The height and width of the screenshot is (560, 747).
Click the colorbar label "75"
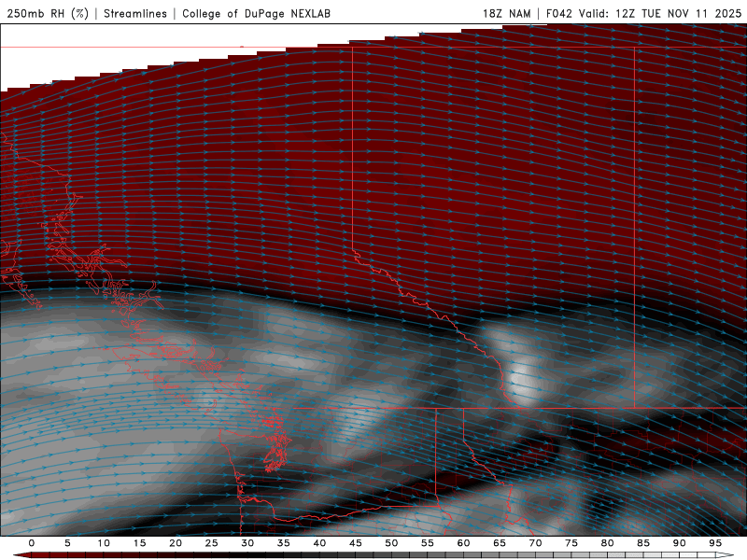point(571,543)
